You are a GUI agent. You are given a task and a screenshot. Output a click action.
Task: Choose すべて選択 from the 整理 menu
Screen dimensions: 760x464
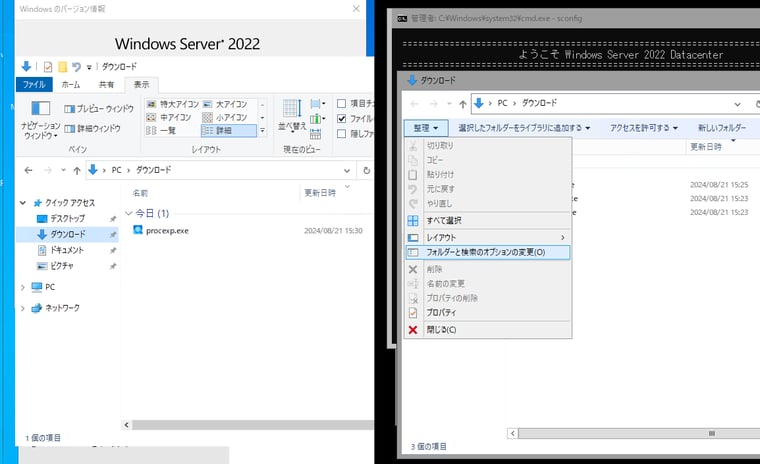point(488,221)
